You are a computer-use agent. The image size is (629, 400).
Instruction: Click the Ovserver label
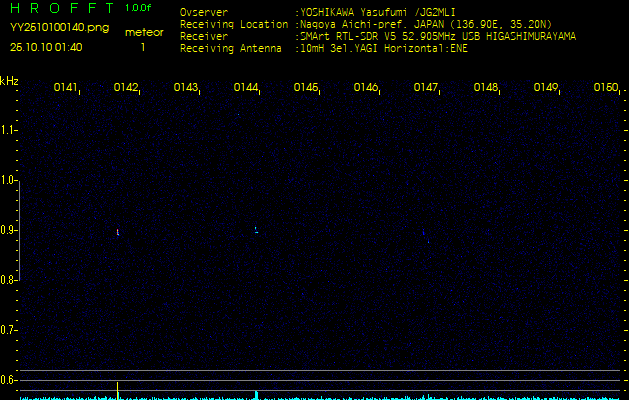204,13
